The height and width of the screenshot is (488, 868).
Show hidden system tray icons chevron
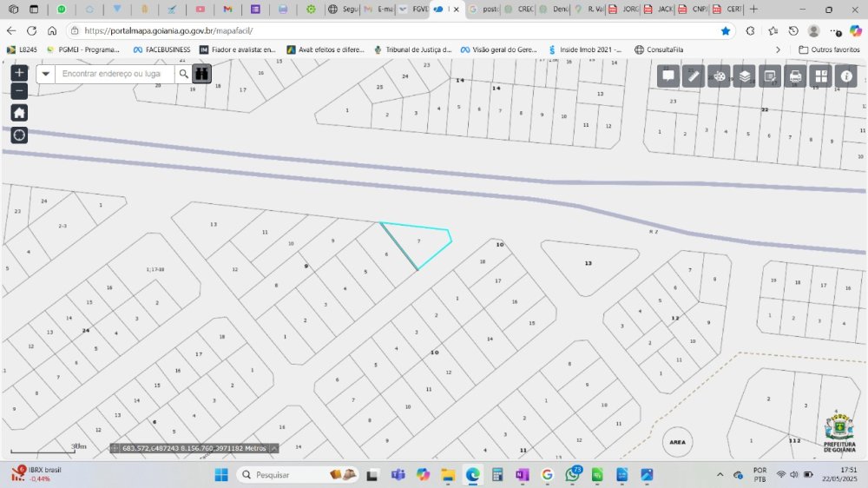tap(720, 475)
